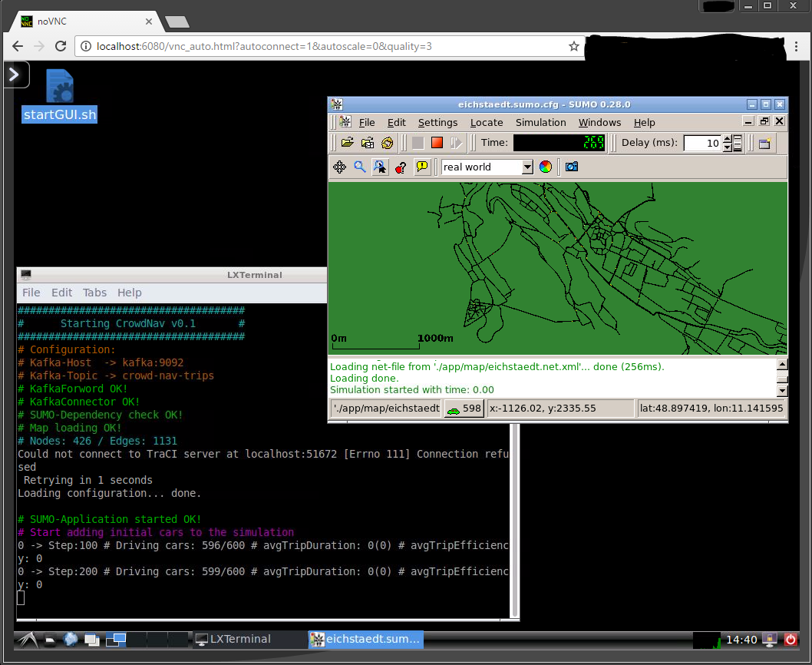812x665 pixels.
Task: Click the magnifier locate icon
Action: (360, 167)
